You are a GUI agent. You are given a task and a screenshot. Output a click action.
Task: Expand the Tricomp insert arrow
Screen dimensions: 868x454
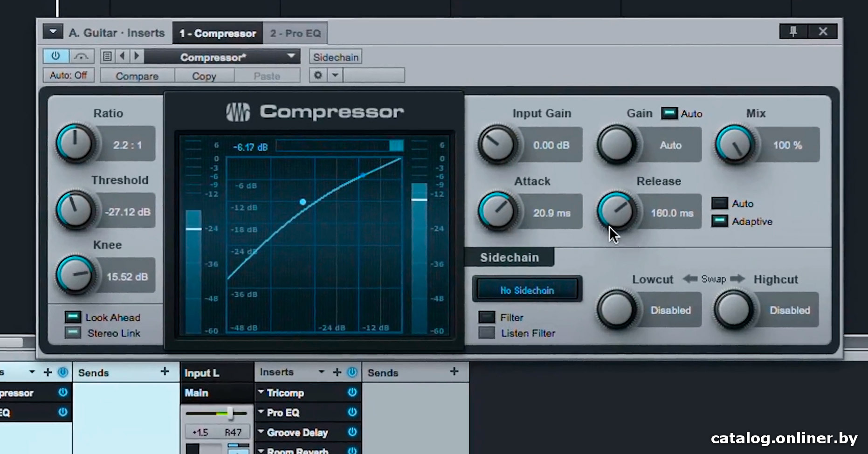point(261,392)
